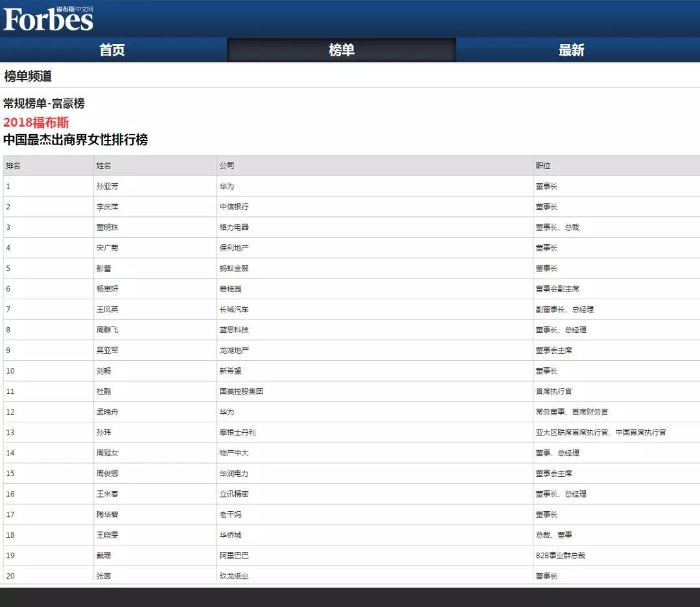Select the name 杨惠妍
This screenshot has height=607, width=700.
107,289
